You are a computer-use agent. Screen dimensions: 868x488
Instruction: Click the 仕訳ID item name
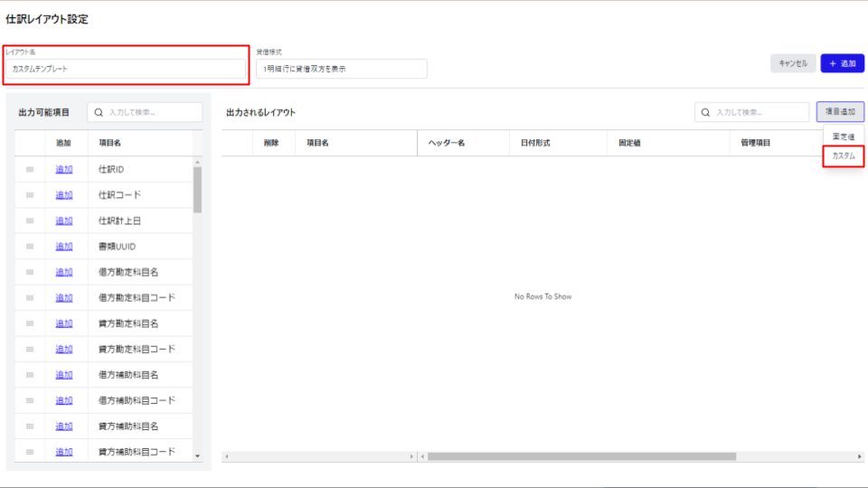tap(111, 169)
